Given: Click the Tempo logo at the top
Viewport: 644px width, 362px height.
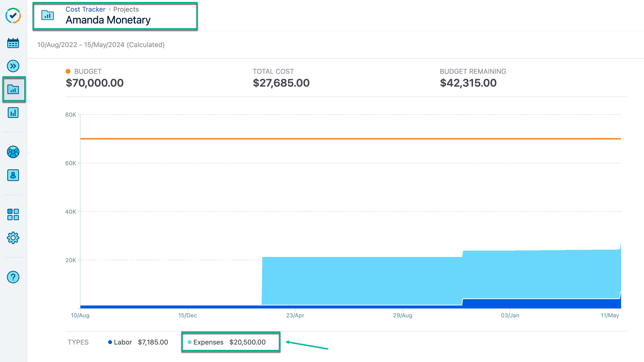Looking at the screenshot, I should click(x=13, y=16).
